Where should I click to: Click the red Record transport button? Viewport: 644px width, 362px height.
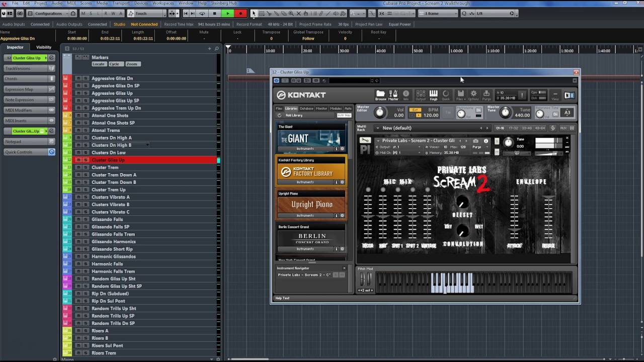coord(240,14)
